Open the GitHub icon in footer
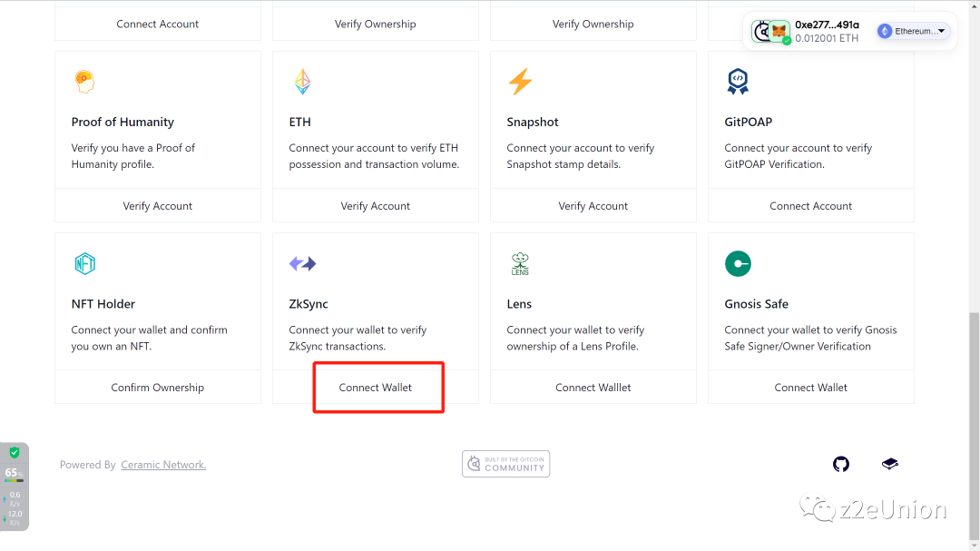The height and width of the screenshot is (551, 980). click(841, 465)
